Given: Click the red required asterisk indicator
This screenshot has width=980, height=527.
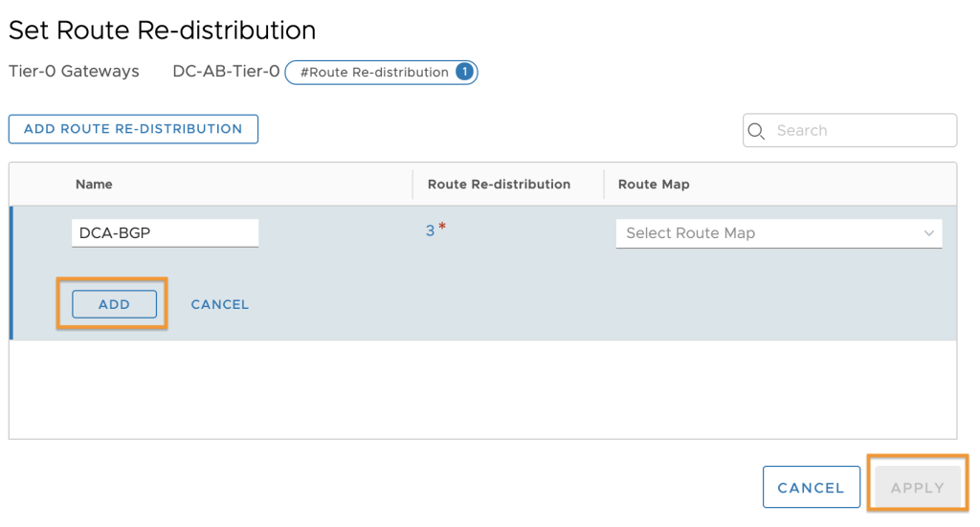Looking at the screenshot, I should (x=442, y=227).
